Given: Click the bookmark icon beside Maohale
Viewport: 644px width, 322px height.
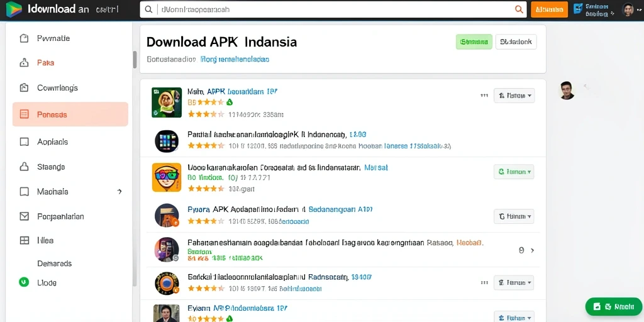Looking at the screenshot, I should (25, 191).
